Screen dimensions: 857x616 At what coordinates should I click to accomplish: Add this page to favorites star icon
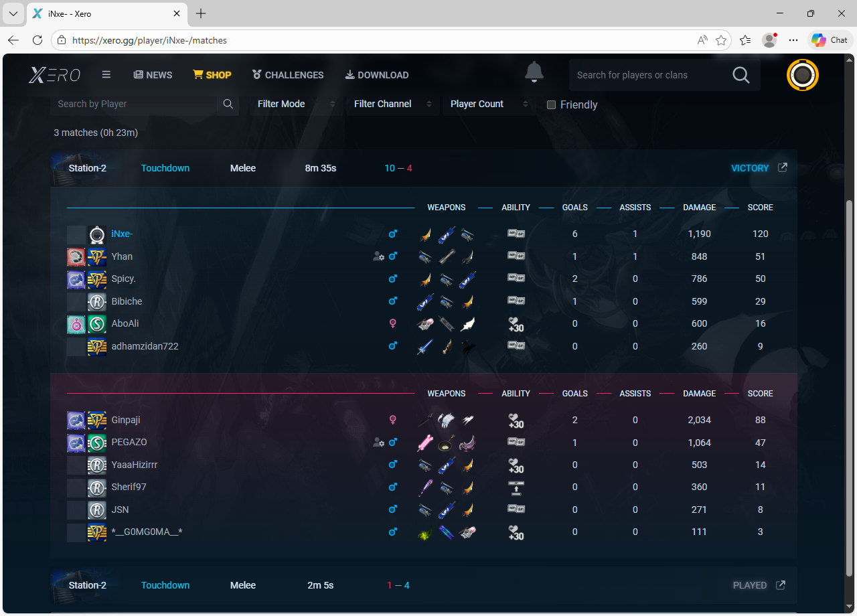tap(721, 40)
